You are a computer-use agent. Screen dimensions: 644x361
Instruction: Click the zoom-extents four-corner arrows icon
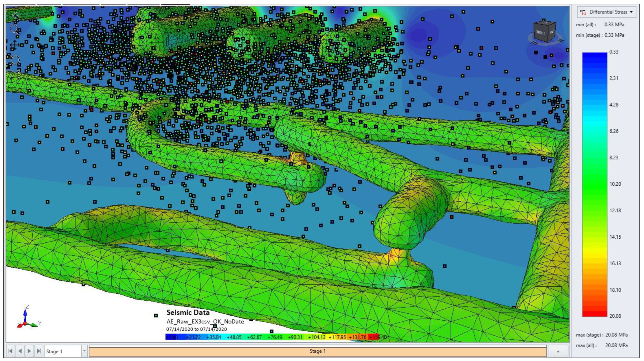pos(15,75)
